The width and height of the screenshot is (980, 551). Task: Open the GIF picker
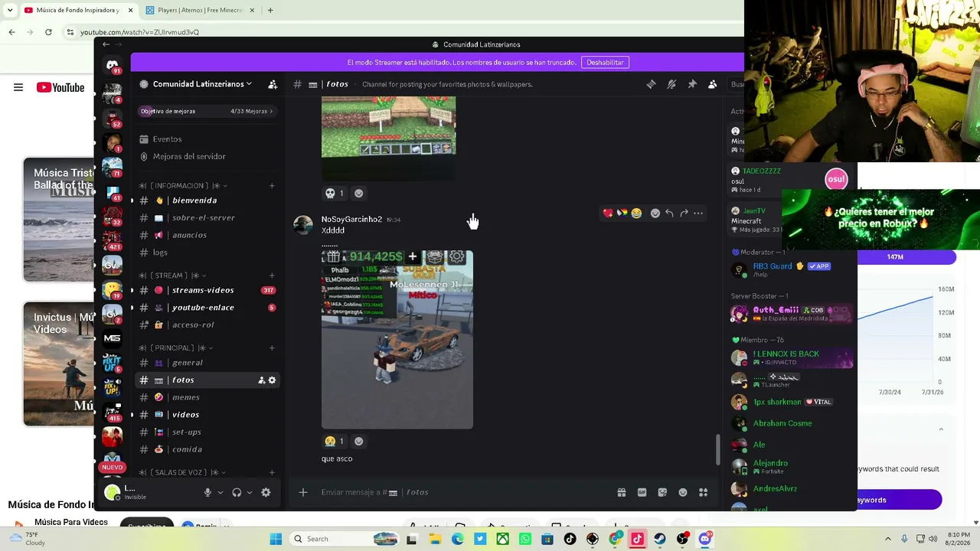pos(642,493)
